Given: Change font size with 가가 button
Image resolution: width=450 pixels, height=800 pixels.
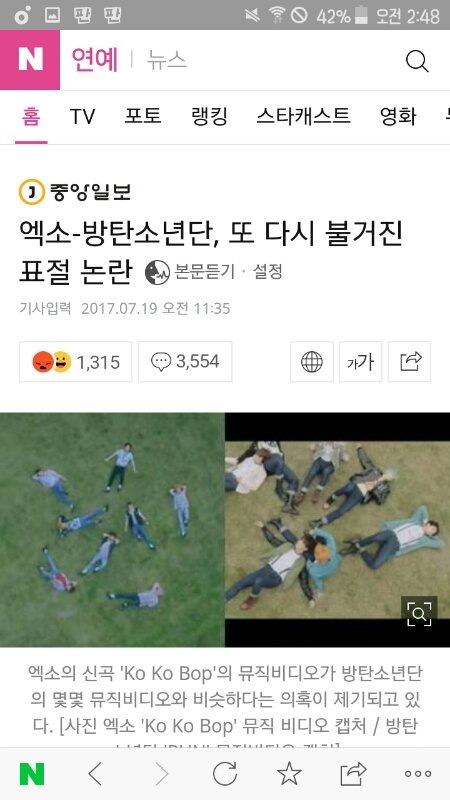Looking at the screenshot, I should click(x=360, y=362).
